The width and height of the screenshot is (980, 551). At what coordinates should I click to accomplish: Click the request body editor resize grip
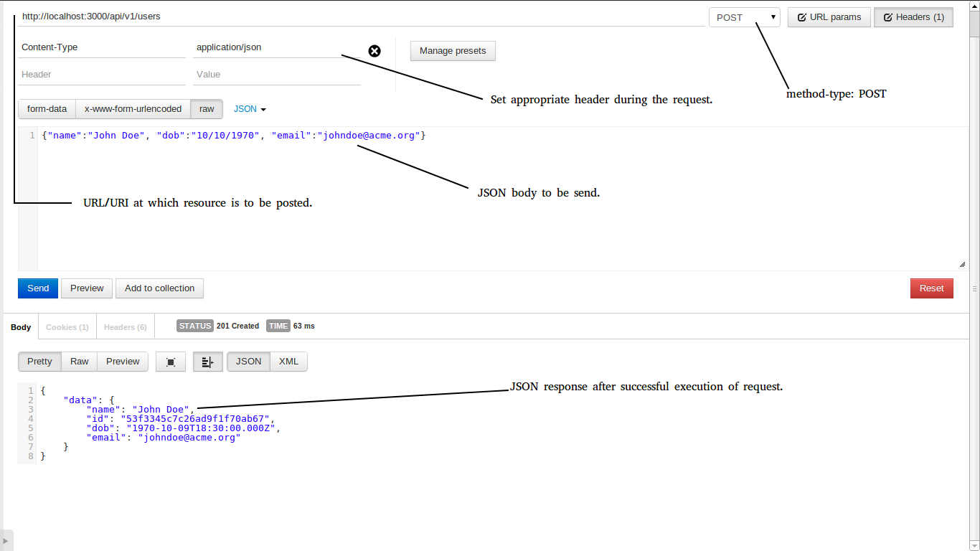point(962,264)
